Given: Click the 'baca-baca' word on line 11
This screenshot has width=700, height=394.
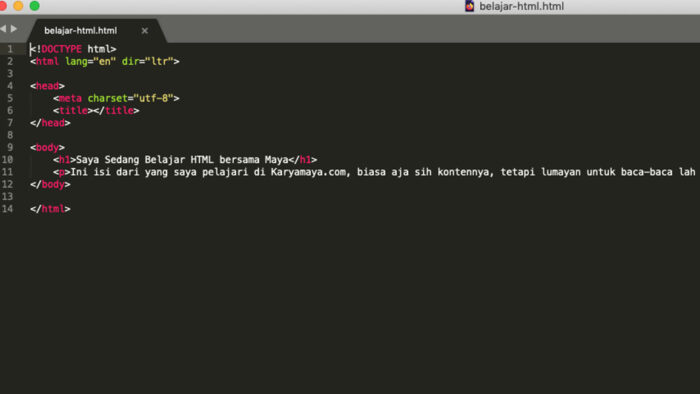Looking at the screenshot, I should click(x=646, y=172).
